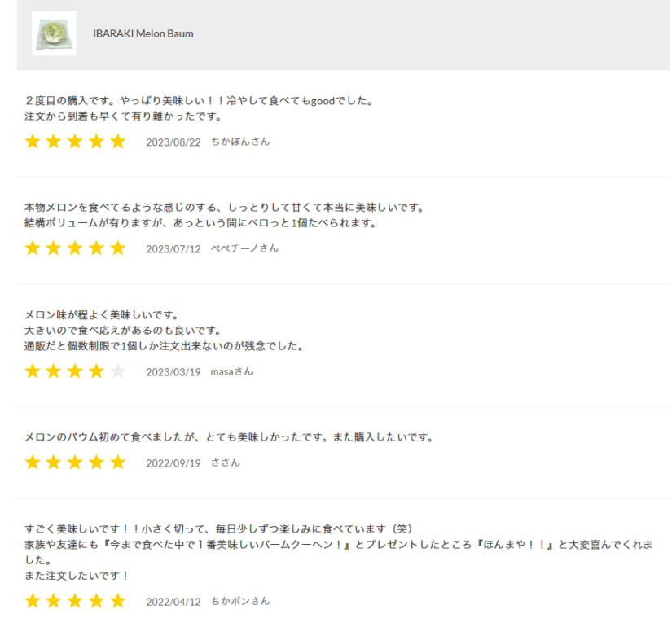The height and width of the screenshot is (627, 672).
Task: Click reviewer name ペペチーノさん
Action: [x=244, y=248]
